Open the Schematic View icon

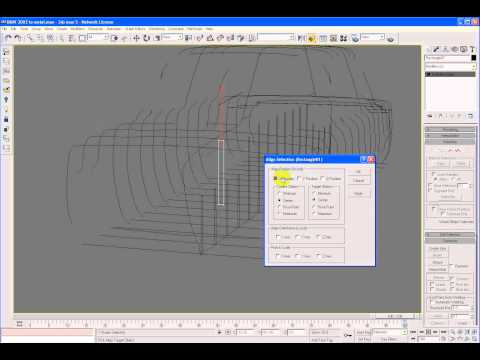coord(333,38)
